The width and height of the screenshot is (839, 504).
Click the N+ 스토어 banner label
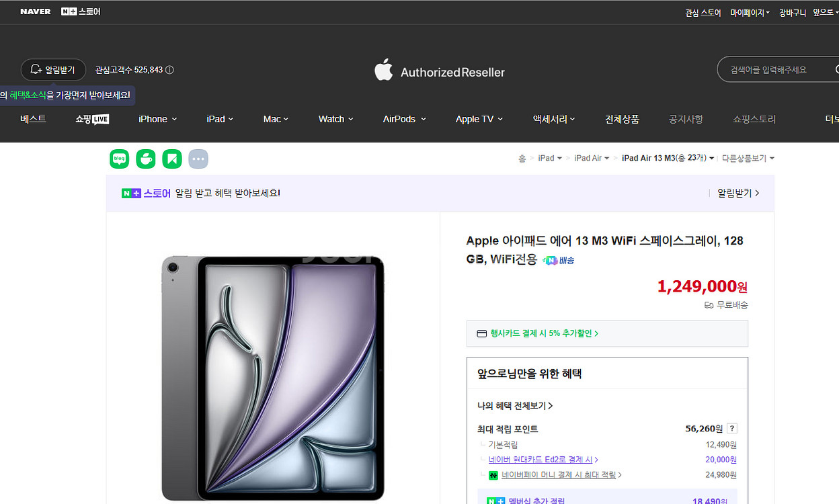coord(146,193)
